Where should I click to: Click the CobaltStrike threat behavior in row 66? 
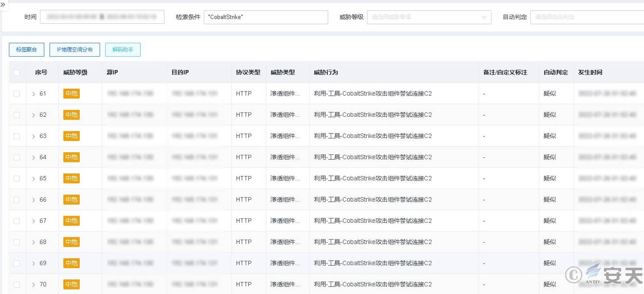(x=373, y=199)
